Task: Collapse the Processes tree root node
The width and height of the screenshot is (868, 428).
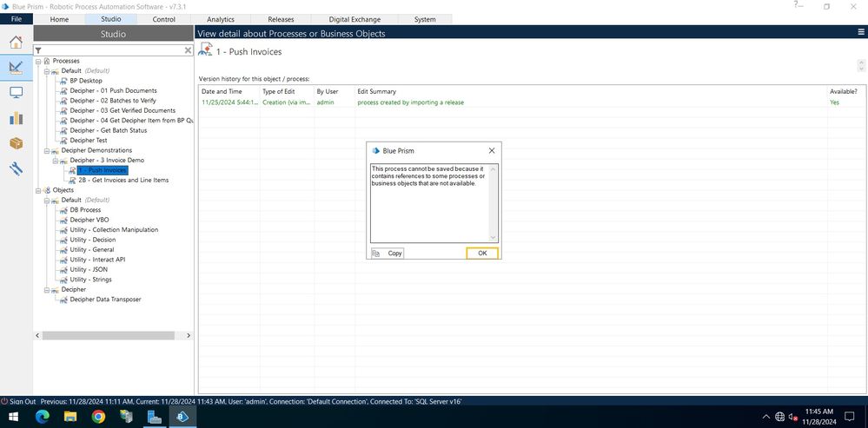Action: pyautogui.click(x=36, y=61)
